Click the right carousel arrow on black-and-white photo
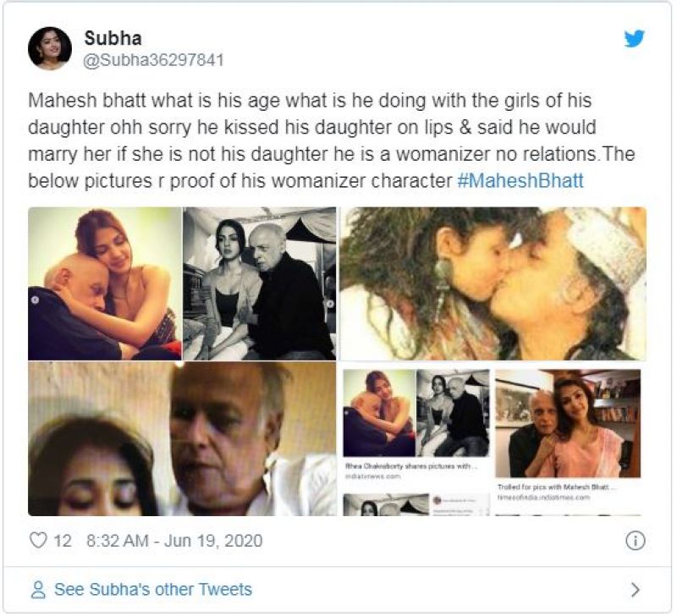This screenshot has width=677, height=616. [x=330, y=302]
